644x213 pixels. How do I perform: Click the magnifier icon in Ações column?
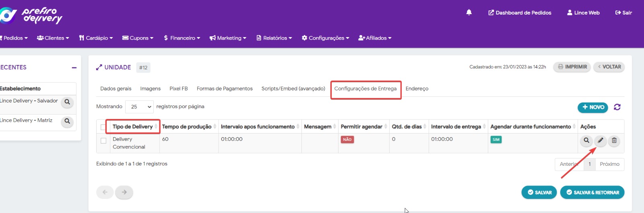coord(586,140)
